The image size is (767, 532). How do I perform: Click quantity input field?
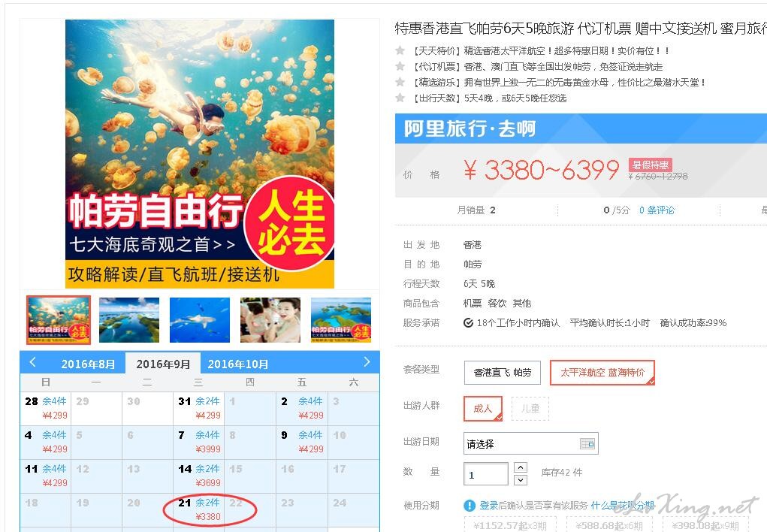point(486,474)
